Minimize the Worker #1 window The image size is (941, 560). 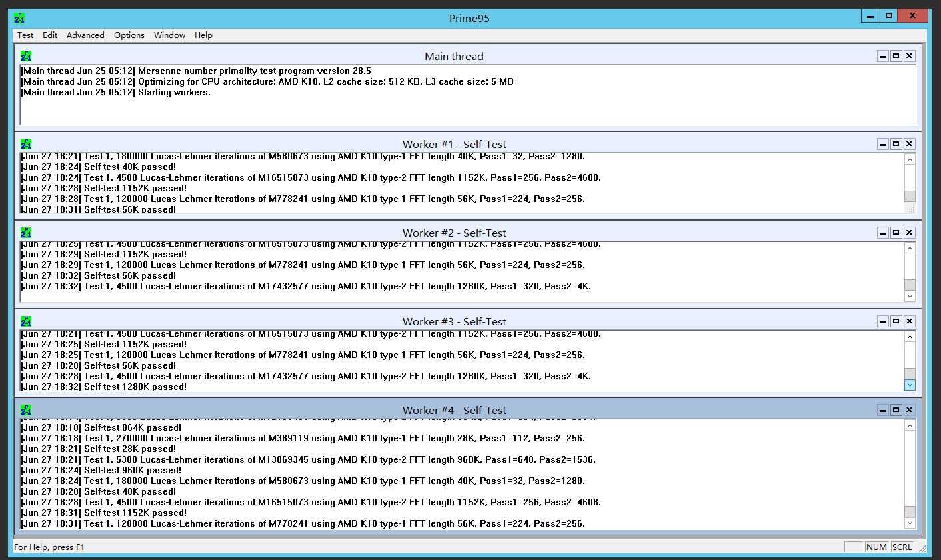[x=883, y=144]
